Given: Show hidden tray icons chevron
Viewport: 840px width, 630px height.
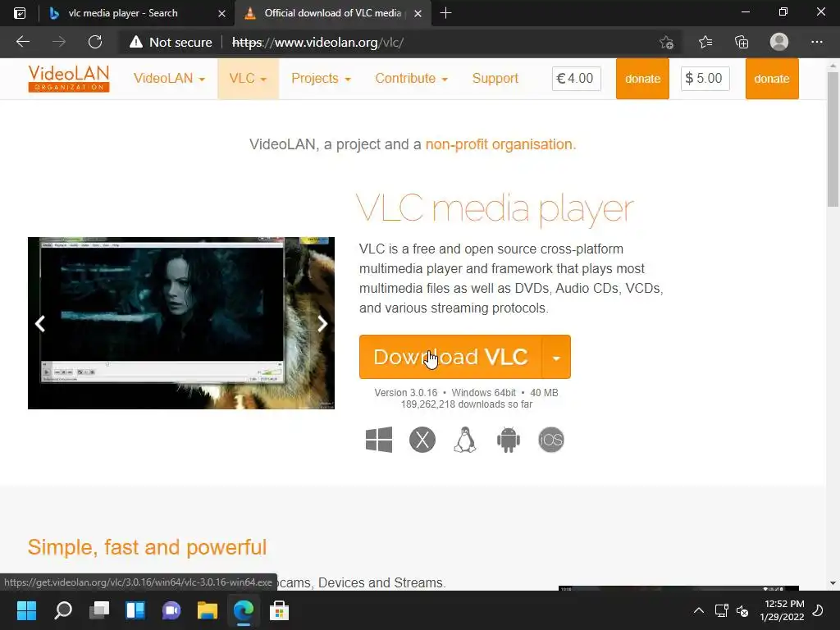Looking at the screenshot, I should pyautogui.click(x=699, y=610).
